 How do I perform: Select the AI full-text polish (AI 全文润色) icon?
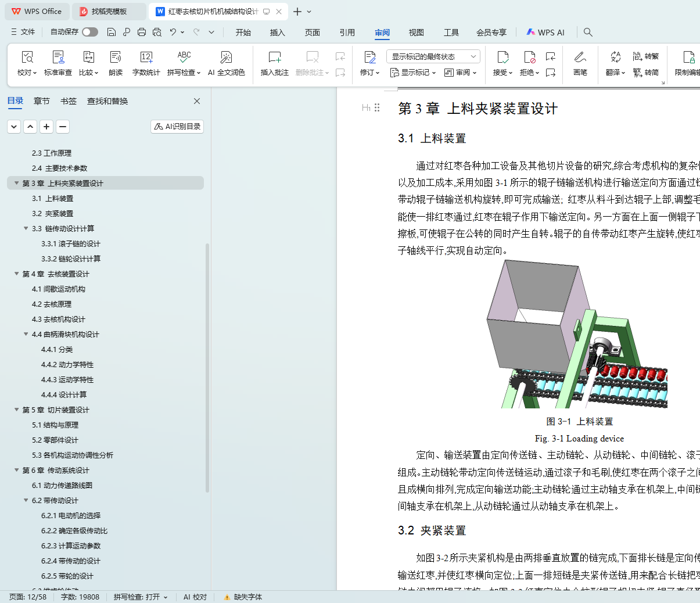pyautogui.click(x=226, y=58)
